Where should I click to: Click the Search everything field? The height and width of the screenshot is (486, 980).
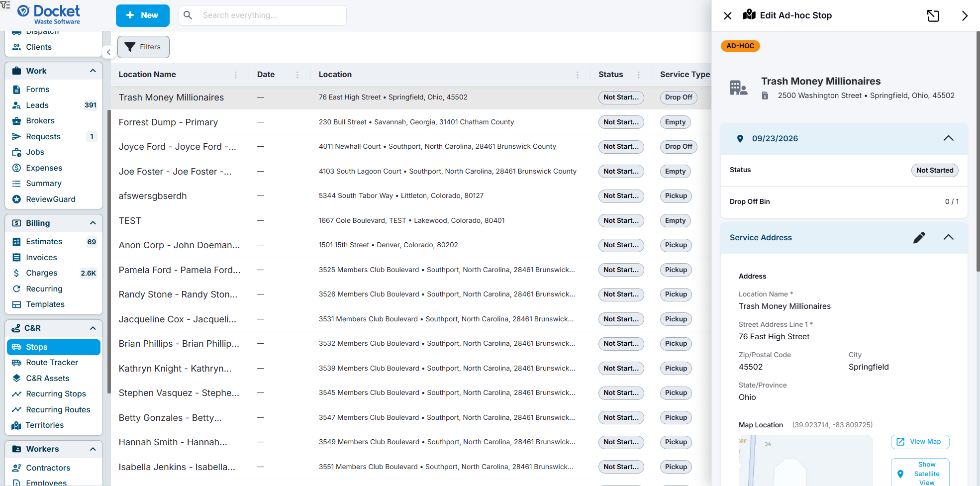point(263,15)
